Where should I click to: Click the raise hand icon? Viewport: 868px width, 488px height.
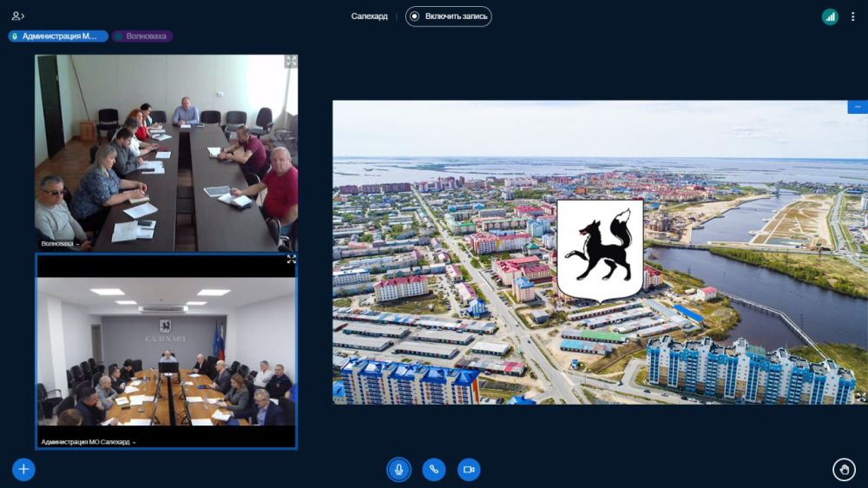pyautogui.click(x=844, y=469)
